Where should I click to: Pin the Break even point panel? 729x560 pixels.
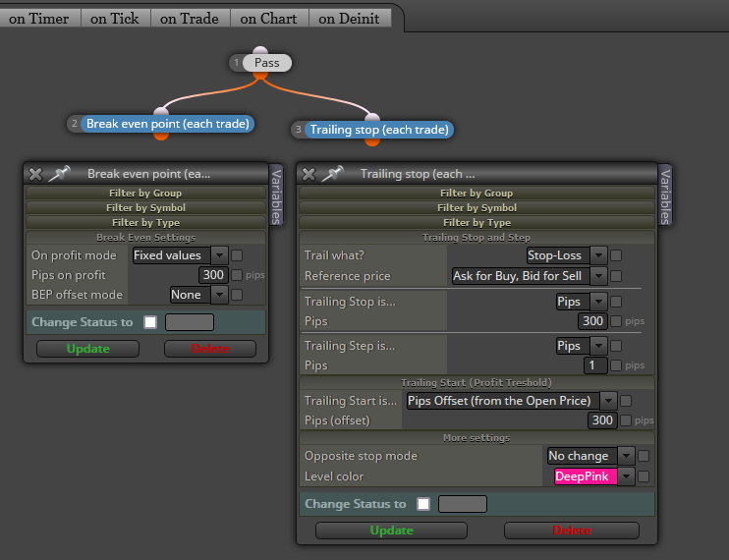click(60, 173)
